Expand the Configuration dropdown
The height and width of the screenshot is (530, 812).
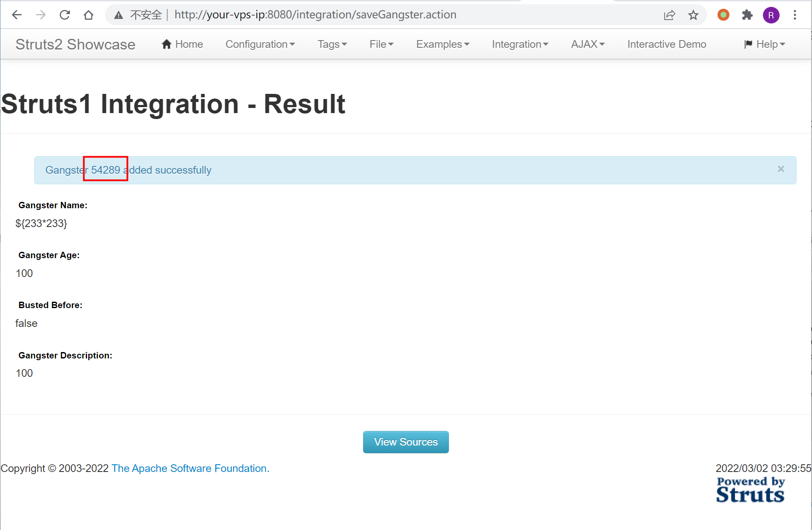point(260,44)
